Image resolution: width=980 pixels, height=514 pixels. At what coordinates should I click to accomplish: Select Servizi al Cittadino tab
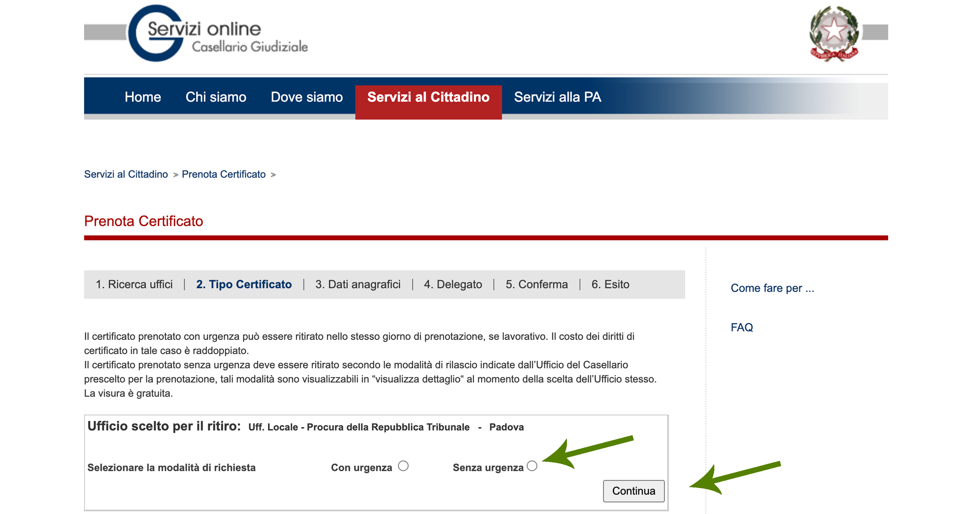pos(428,97)
